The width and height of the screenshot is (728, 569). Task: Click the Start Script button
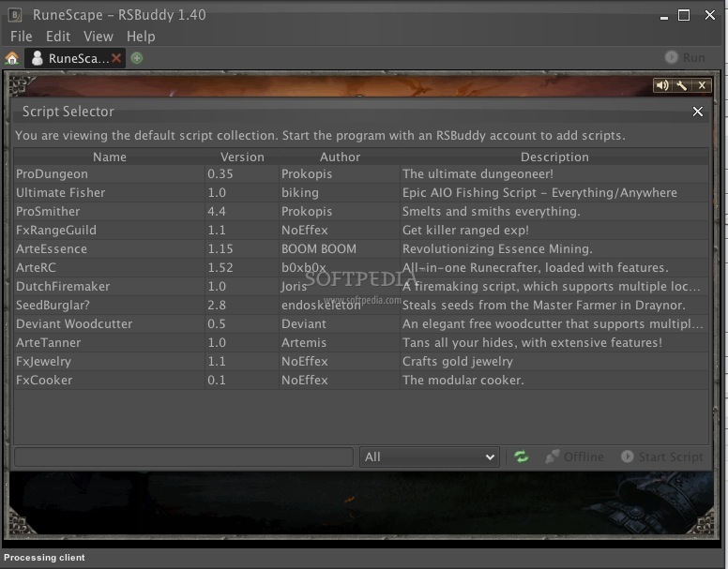click(662, 457)
